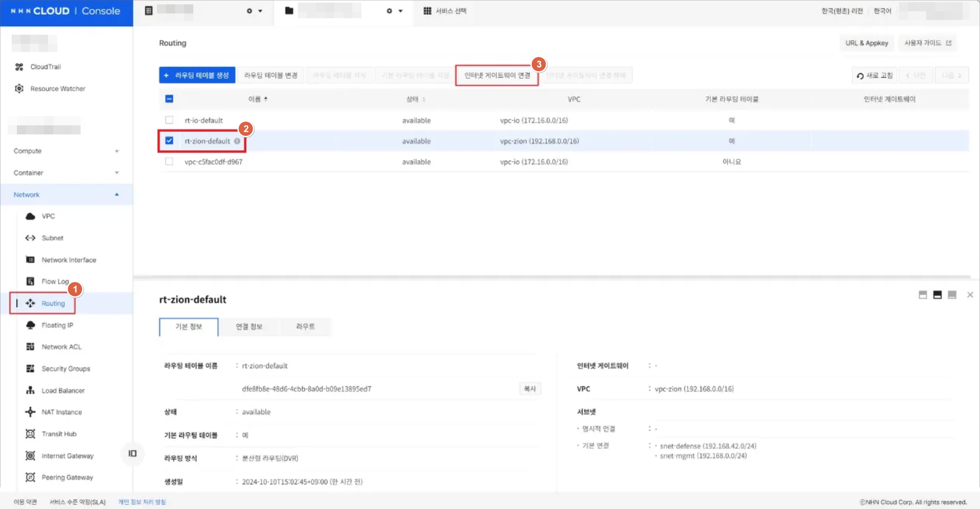The height and width of the screenshot is (509, 980).
Task: Click info icon beside rt-zion-default
Action: click(x=237, y=141)
